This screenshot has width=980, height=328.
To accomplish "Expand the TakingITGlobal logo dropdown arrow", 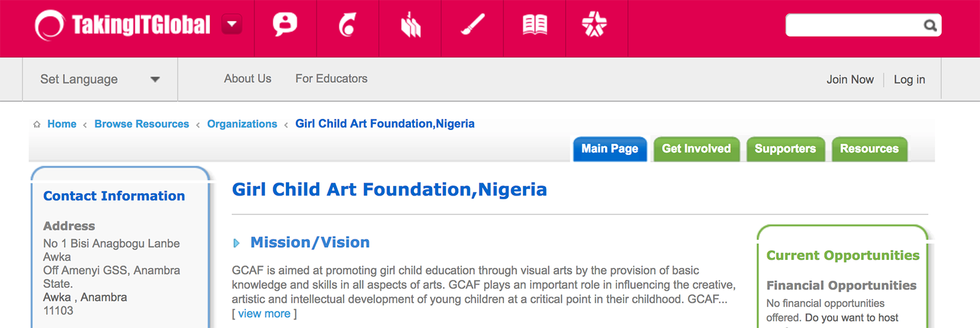I will 232,25.
